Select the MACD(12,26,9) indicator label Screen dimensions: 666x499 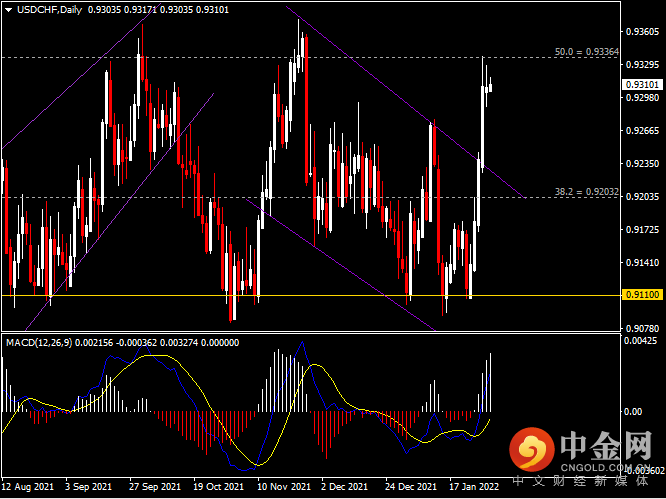39,343
